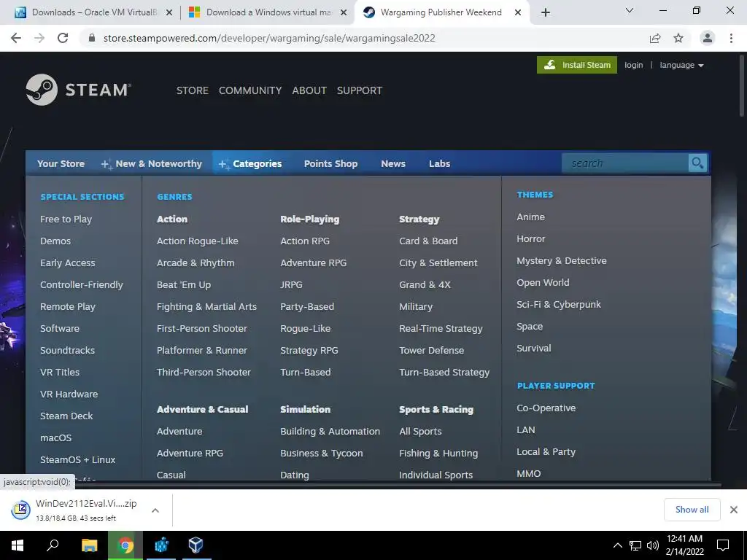747x560 pixels.
Task: Click the login link
Action: [x=634, y=65]
